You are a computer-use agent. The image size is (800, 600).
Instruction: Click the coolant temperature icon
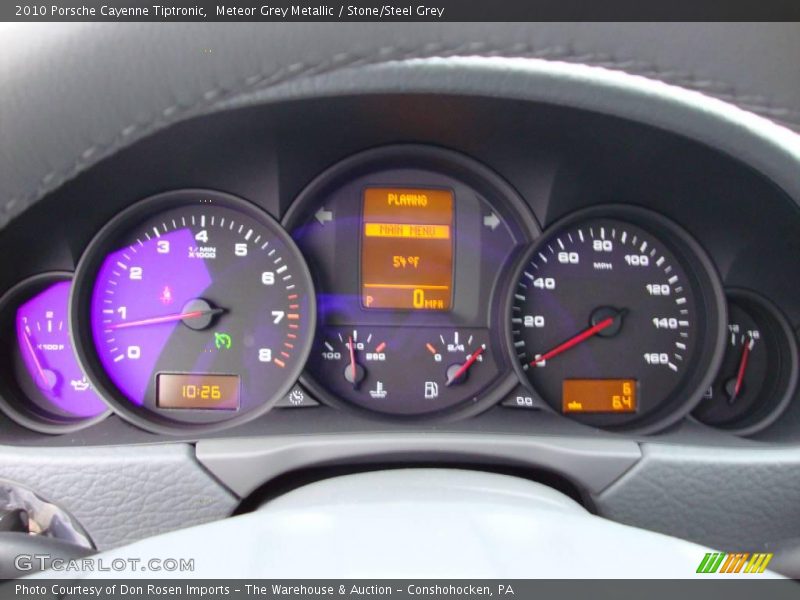point(378,388)
